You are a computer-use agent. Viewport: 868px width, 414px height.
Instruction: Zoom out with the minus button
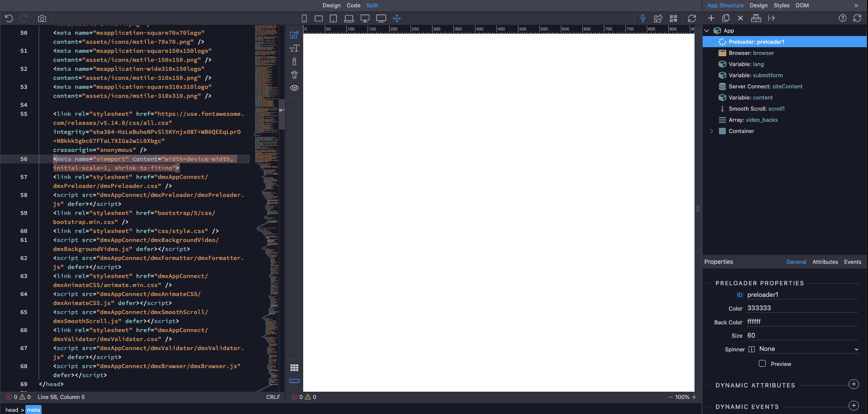[x=670, y=397]
